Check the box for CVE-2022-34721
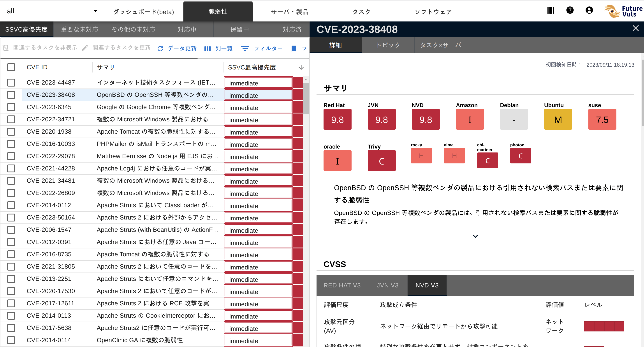 pos(11,119)
